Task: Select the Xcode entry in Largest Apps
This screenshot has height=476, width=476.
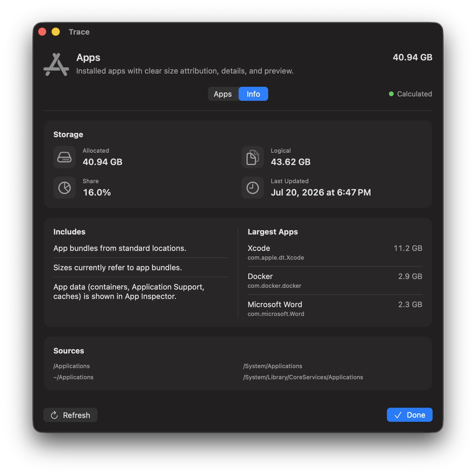Action: coord(335,252)
